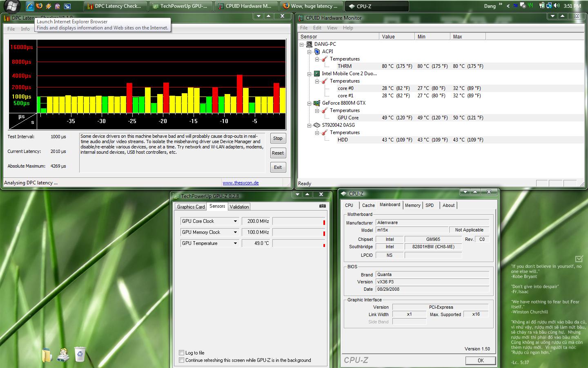Open GPU Core Clock sensor dropdown
The image size is (588, 368).
(235, 221)
